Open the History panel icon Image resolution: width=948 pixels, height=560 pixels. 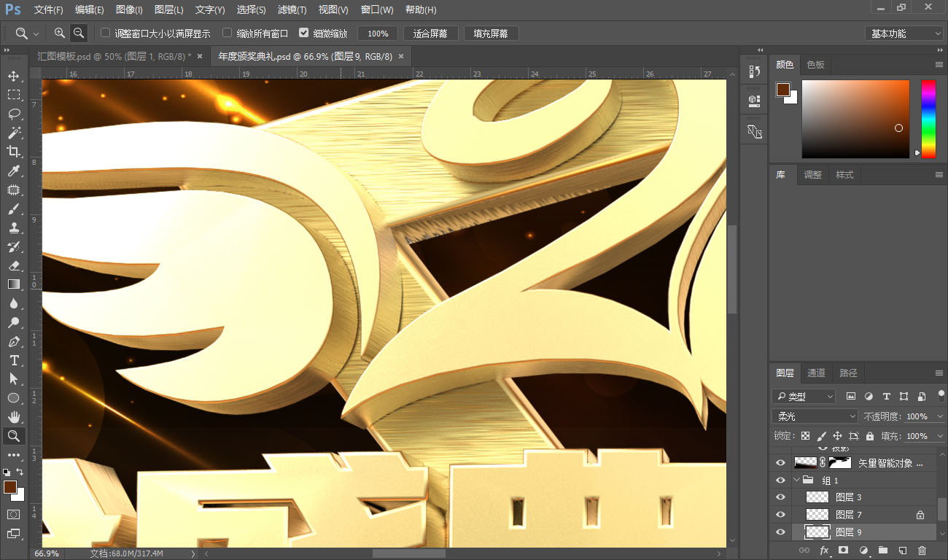[755, 71]
